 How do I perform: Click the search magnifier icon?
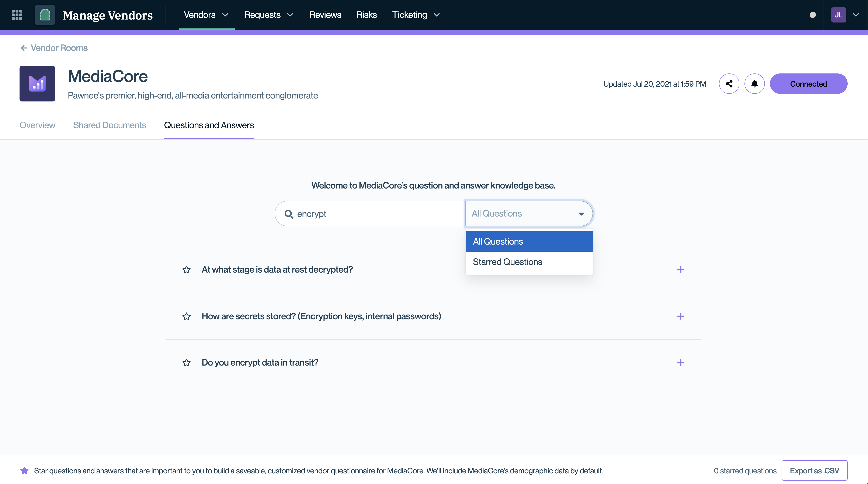tap(289, 214)
